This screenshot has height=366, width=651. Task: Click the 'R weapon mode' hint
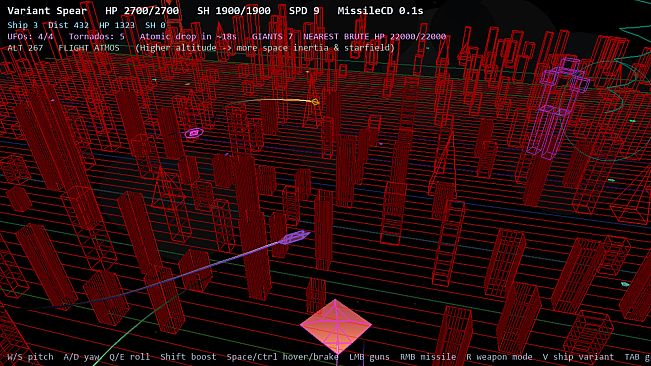pos(499,357)
